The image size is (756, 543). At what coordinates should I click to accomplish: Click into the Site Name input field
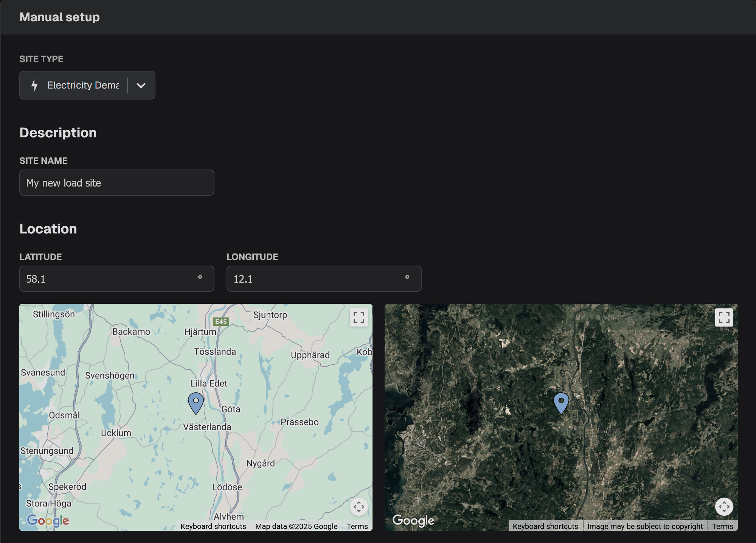click(x=116, y=183)
